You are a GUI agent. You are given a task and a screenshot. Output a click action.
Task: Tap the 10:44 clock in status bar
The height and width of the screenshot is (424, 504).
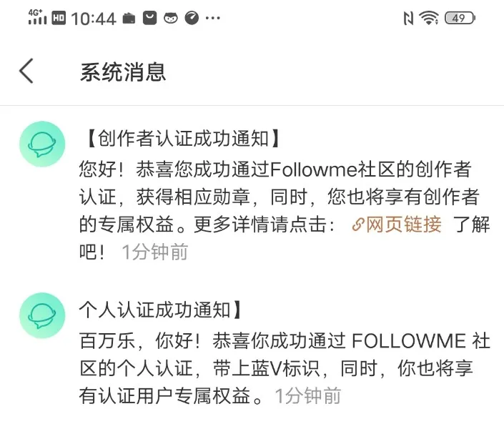tap(94, 19)
